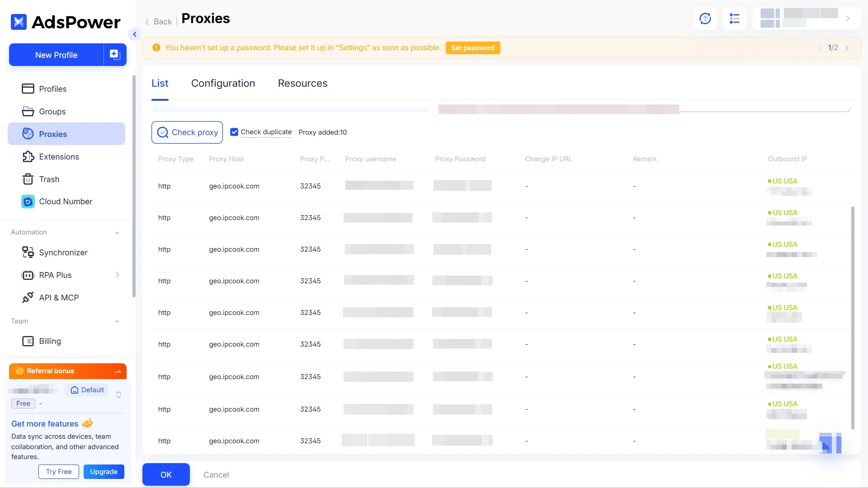Expand the RPA Plus submenu
868x488 pixels.
118,275
